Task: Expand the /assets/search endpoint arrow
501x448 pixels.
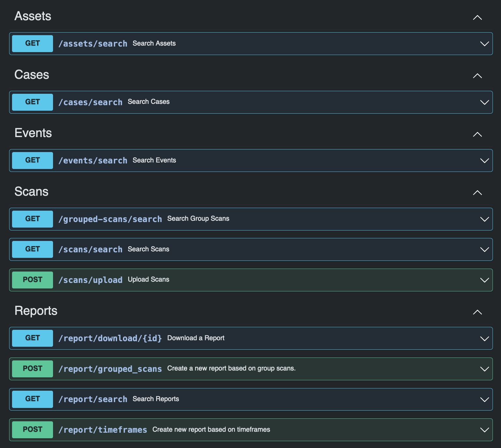Action: 484,44
